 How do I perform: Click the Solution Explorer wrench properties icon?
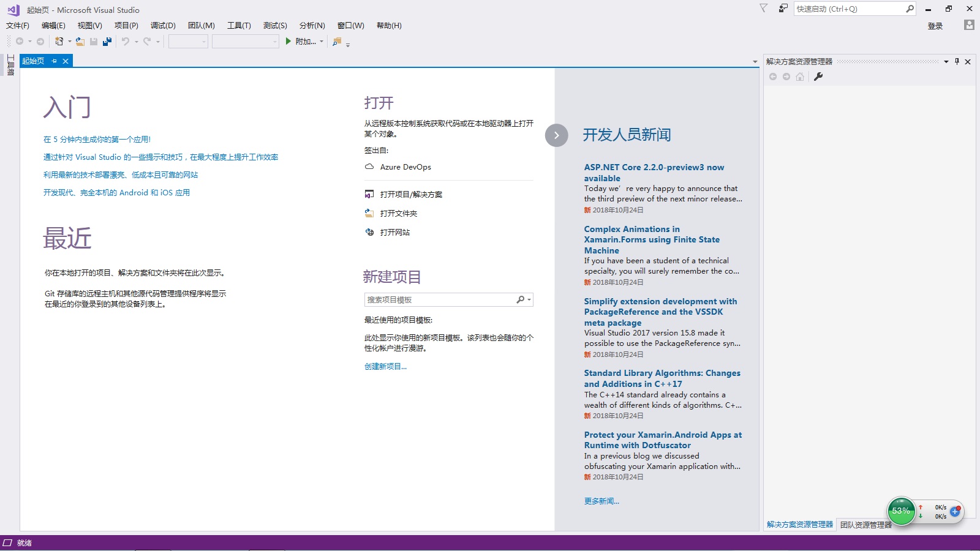[x=818, y=77]
